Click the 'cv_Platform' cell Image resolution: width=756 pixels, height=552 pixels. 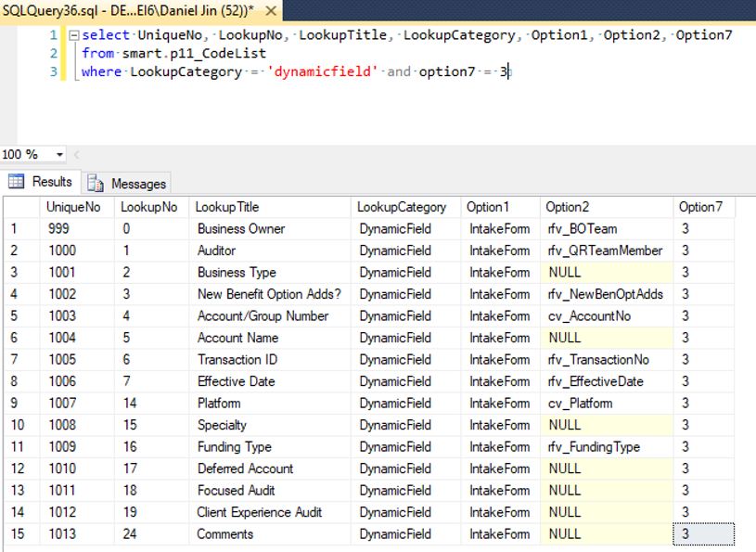(x=606, y=403)
